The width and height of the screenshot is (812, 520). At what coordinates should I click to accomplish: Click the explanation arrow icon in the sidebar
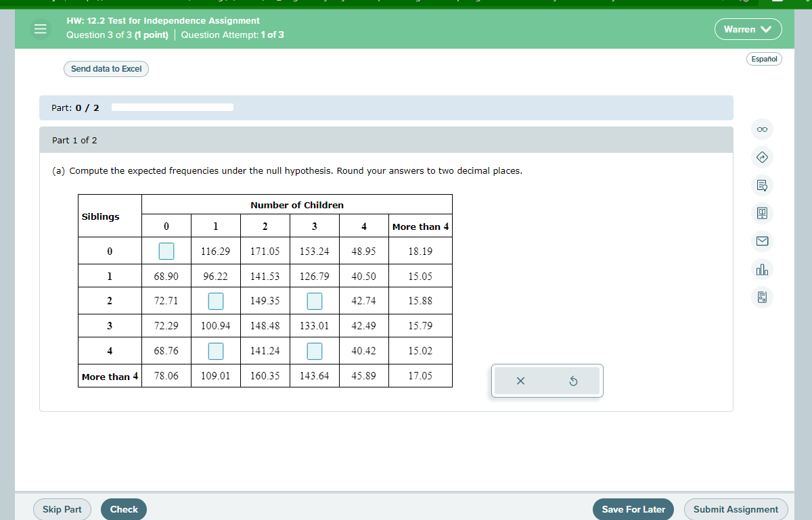tap(762, 158)
